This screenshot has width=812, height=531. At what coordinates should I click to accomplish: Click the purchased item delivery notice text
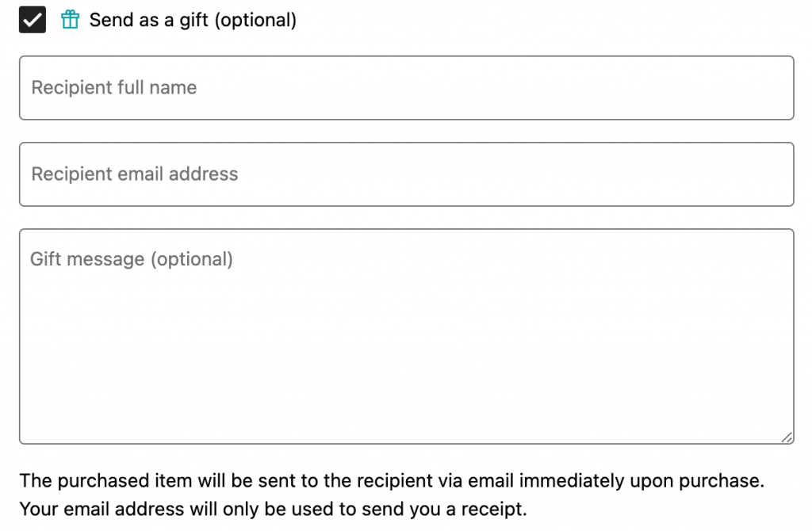click(392, 481)
